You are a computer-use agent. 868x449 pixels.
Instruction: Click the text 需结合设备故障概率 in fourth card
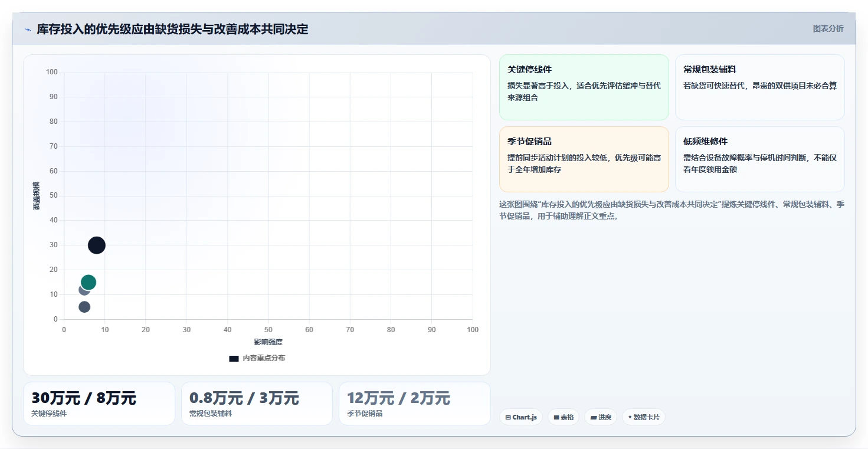[x=718, y=158]
